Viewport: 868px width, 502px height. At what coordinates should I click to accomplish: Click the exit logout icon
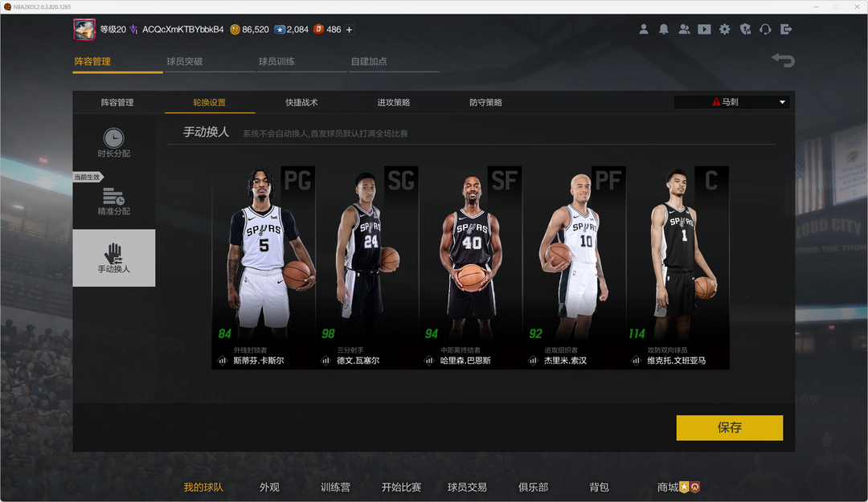(786, 30)
